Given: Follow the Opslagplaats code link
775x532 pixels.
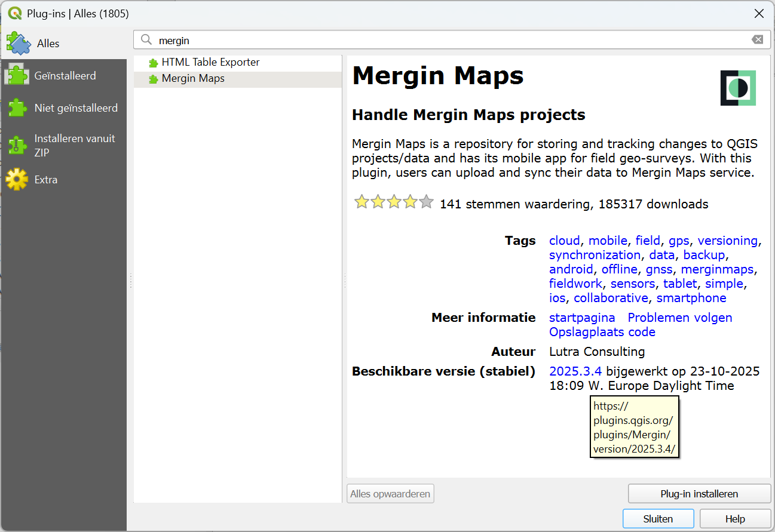Looking at the screenshot, I should [602, 332].
